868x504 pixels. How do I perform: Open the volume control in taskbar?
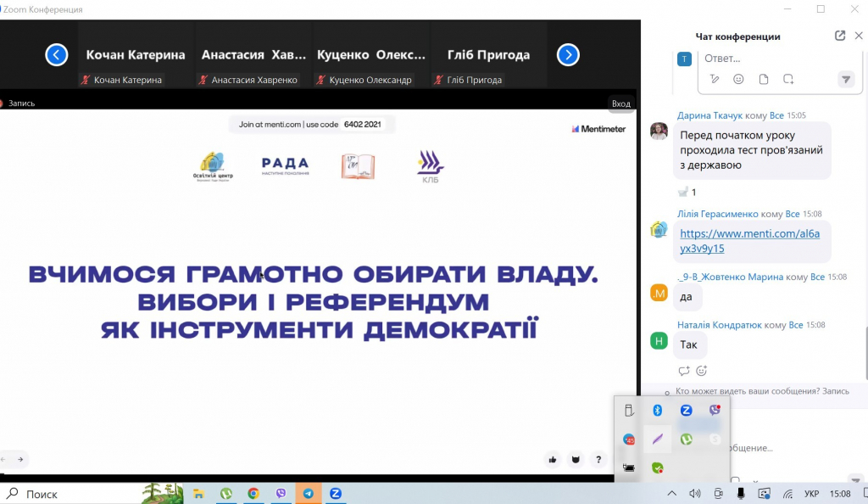click(695, 494)
